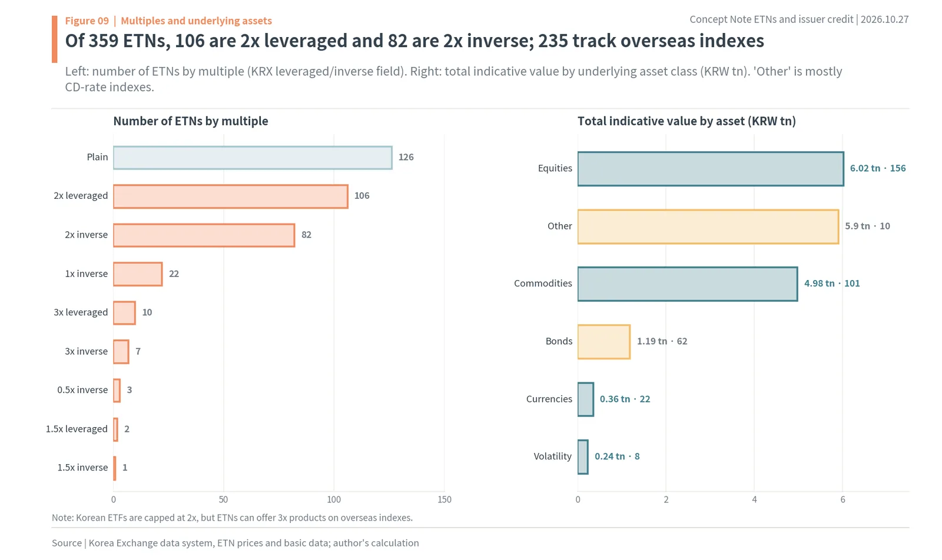Click the x-axis tick '150'

445,499
